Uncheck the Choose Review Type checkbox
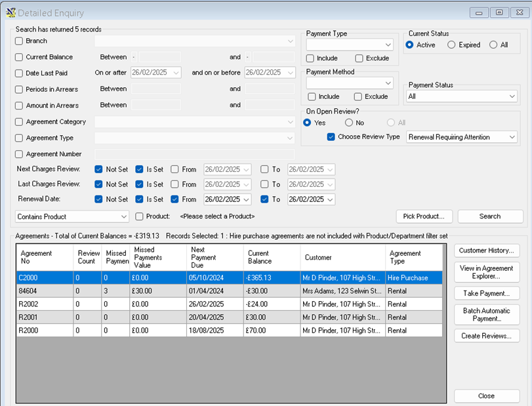532x406 pixels. [331, 137]
